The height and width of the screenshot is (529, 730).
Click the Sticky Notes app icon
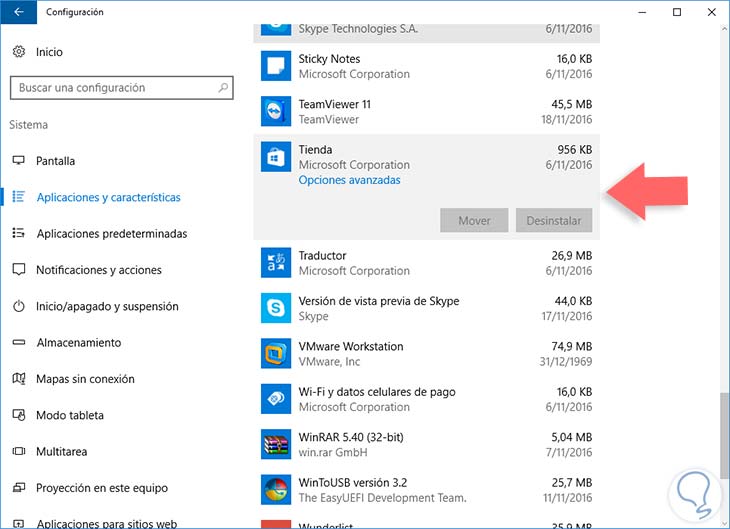coord(275,66)
